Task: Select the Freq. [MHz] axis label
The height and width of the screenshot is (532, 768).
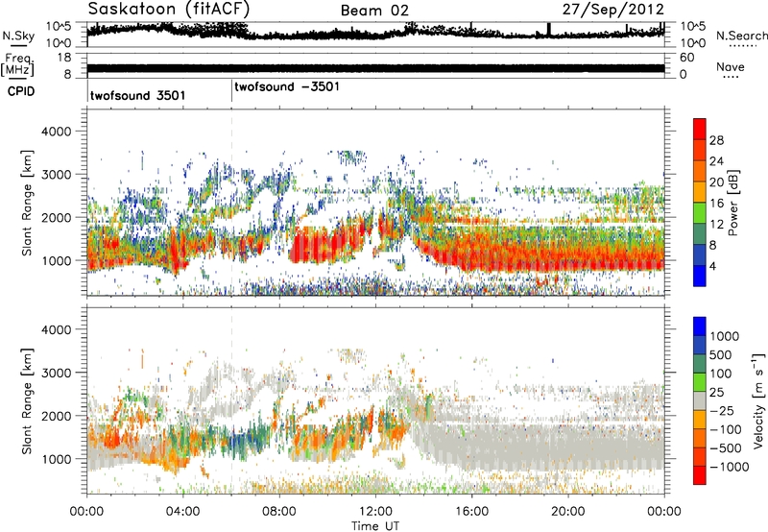Action: pos(17,65)
